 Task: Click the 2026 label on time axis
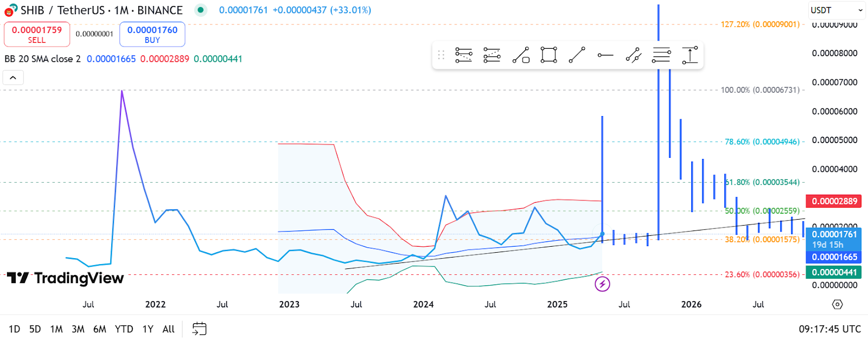[691, 304]
